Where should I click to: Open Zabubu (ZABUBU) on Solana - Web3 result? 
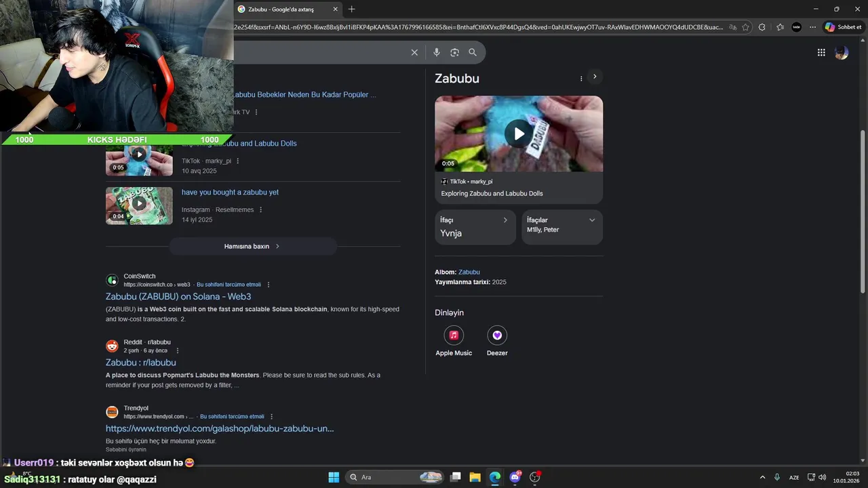(x=178, y=297)
